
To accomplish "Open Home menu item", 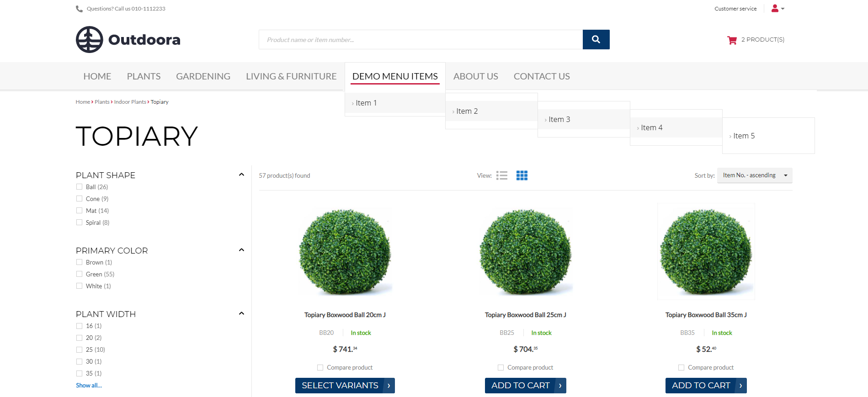I will click(x=97, y=76).
